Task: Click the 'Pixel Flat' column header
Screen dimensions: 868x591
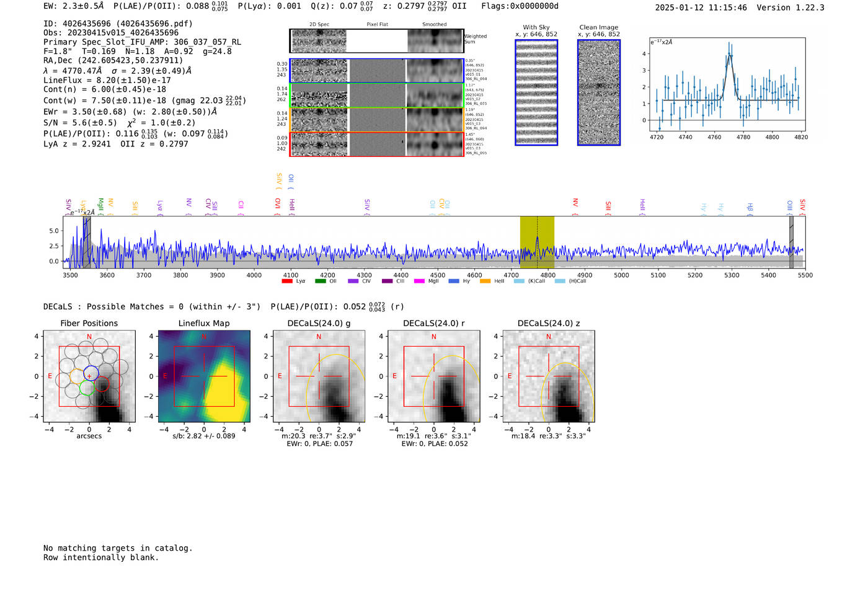Action: [x=377, y=25]
